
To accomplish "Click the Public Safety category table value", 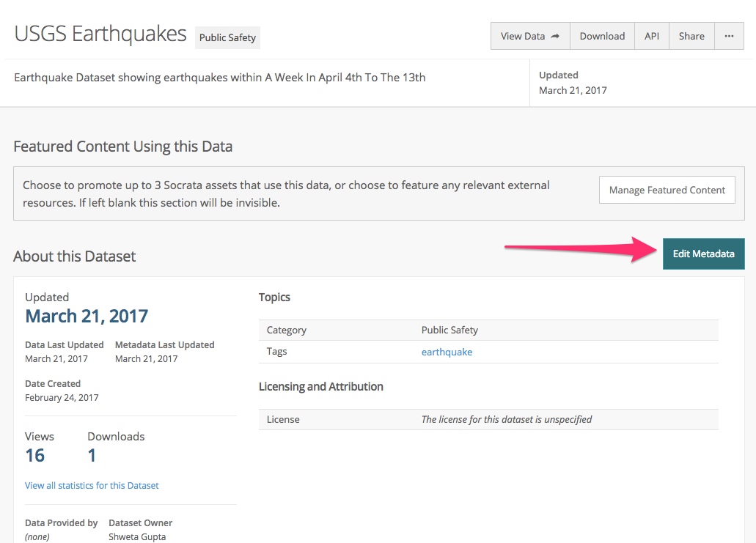I will coord(449,330).
